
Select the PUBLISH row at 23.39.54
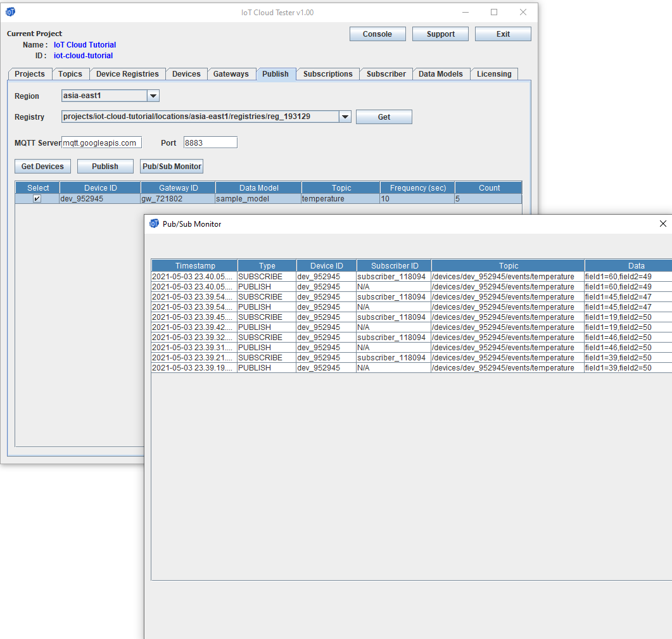(412, 307)
